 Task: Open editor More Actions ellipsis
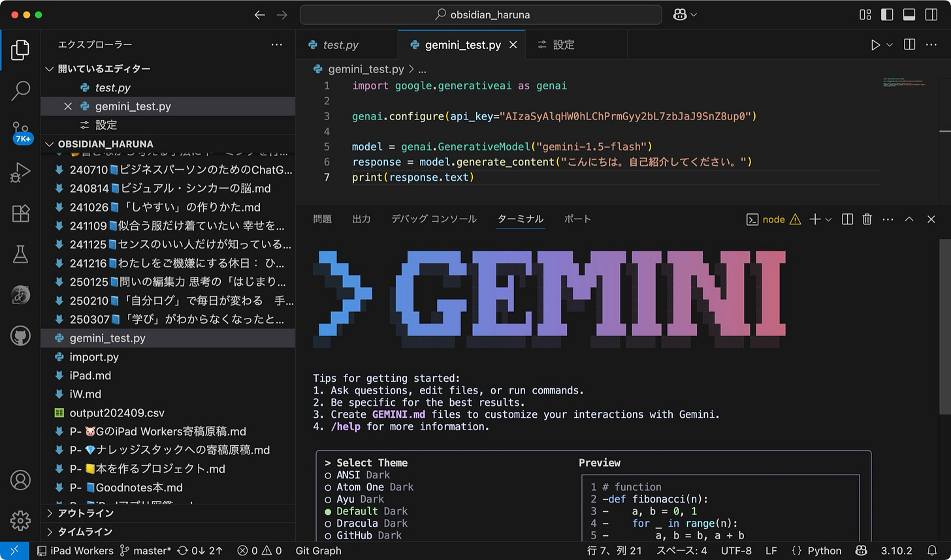coord(931,44)
